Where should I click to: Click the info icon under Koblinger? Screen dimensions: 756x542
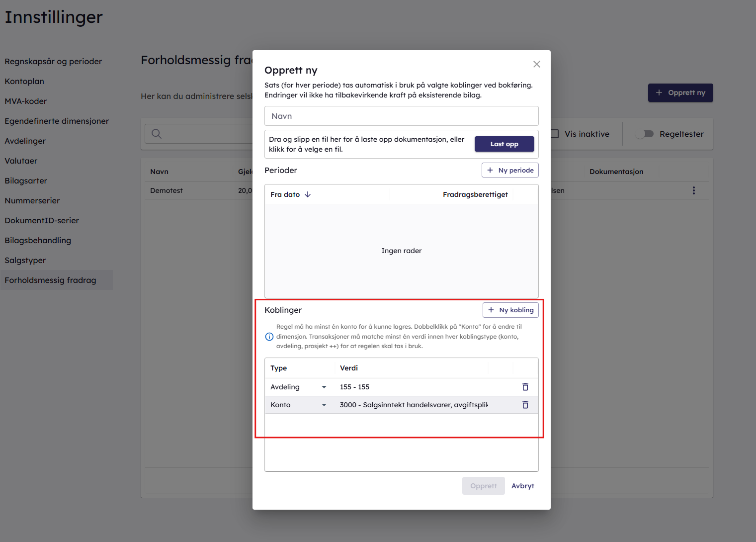[x=269, y=337]
